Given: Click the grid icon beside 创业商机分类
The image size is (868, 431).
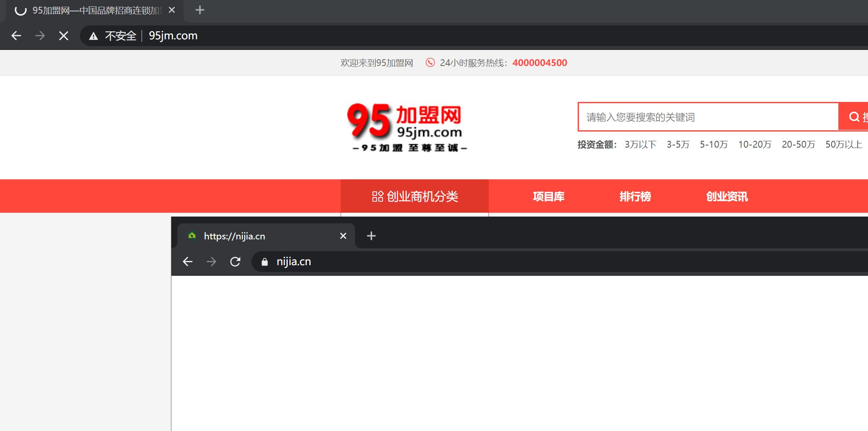Looking at the screenshot, I should (378, 197).
